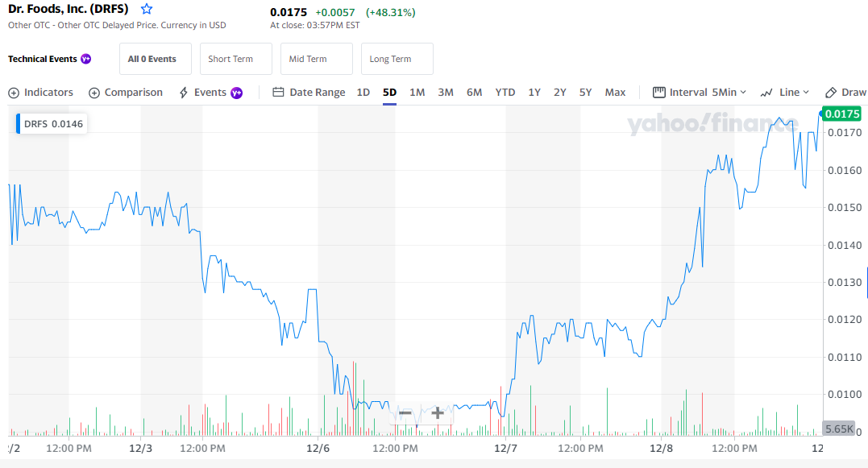This screenshot has height=468, width=868.
Task: Open the Draw tool
Action: click(845, 93)
